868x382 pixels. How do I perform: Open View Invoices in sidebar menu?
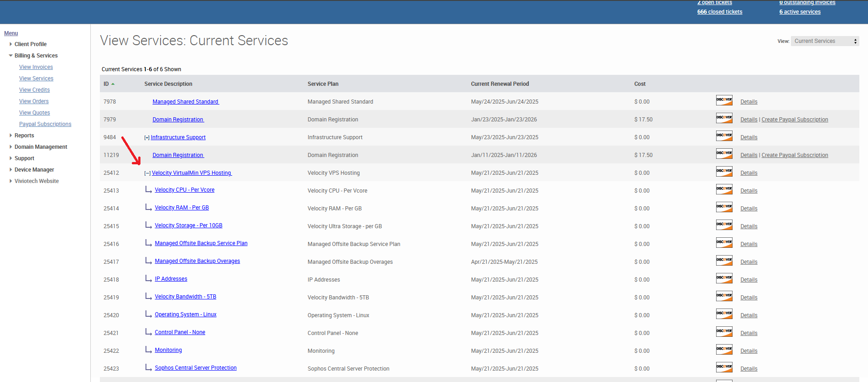click(36, 67)
